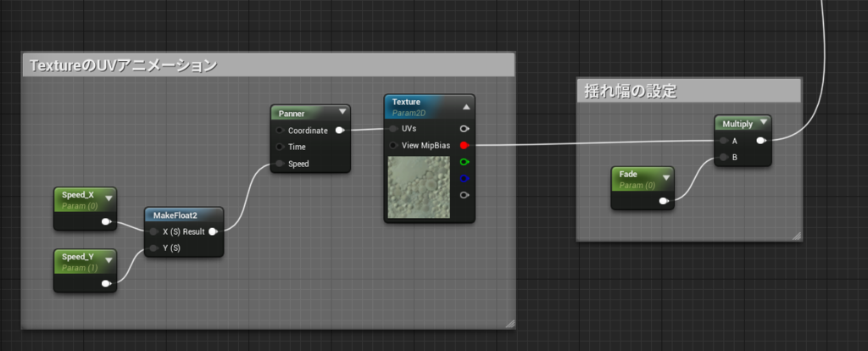Select the TextureのUVアニメーション comment header
Viewport: 868px width, 351px height.
coord(268,65)
